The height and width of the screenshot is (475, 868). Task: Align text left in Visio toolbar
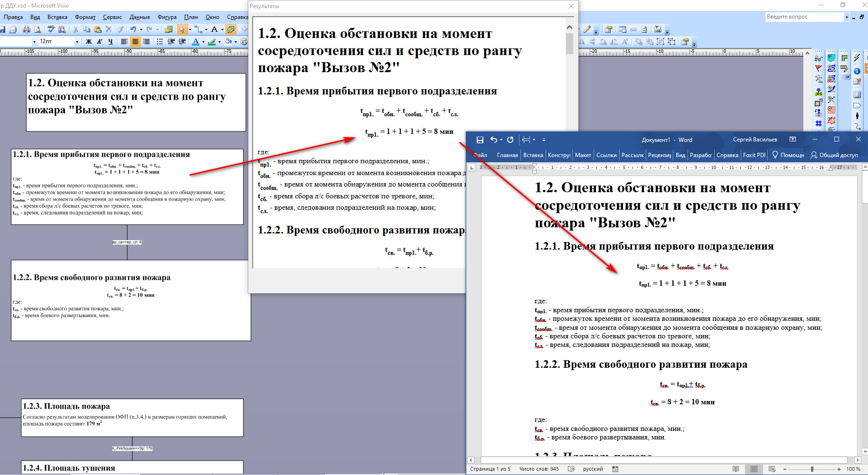[x=124, y=42]
